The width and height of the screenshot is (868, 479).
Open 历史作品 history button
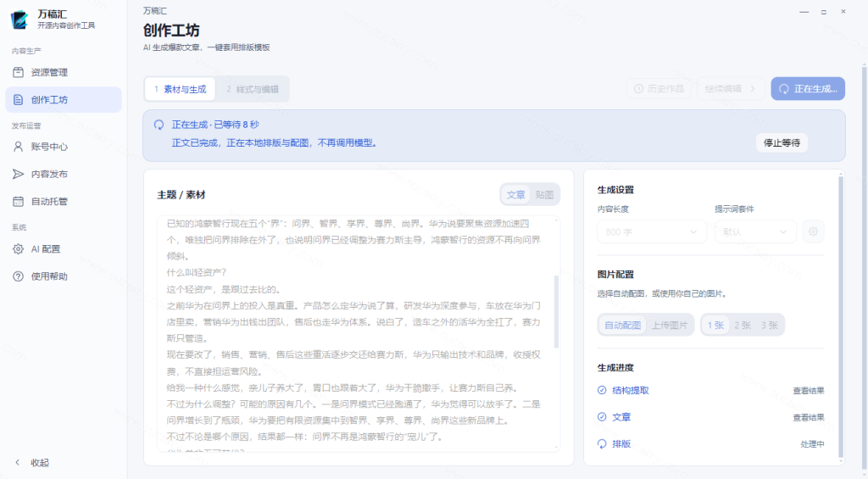click(x=659, y=89)
